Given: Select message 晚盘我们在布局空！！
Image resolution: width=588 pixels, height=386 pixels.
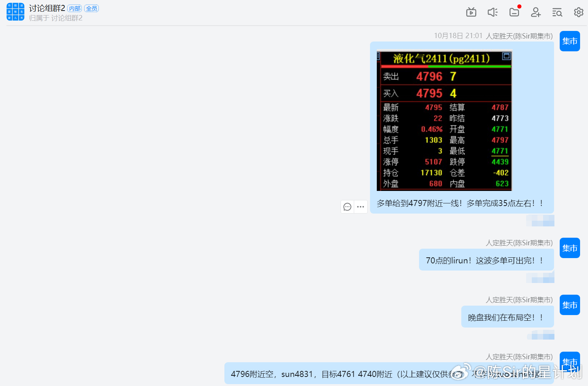Looking at the screenshot, I should (x=507, y=317).
